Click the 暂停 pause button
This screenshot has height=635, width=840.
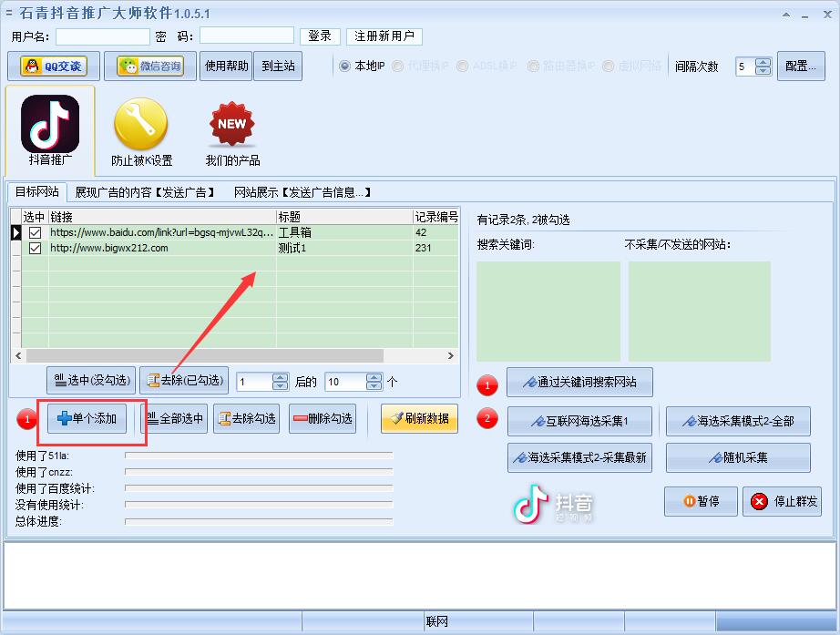(x=701, y=502)
